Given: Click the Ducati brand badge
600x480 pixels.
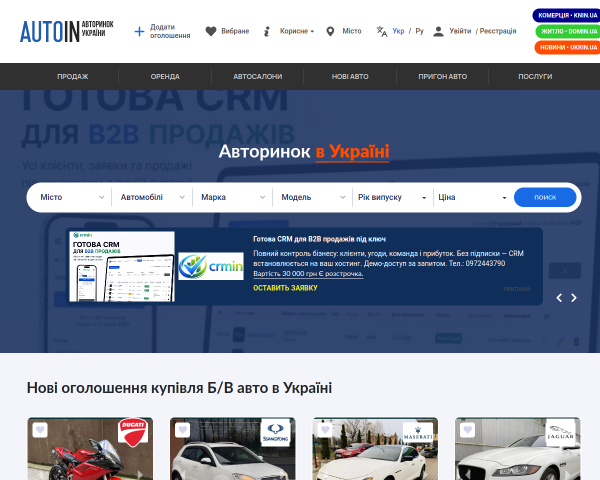Looking at the screenshot, I should [x=133, y=433].
